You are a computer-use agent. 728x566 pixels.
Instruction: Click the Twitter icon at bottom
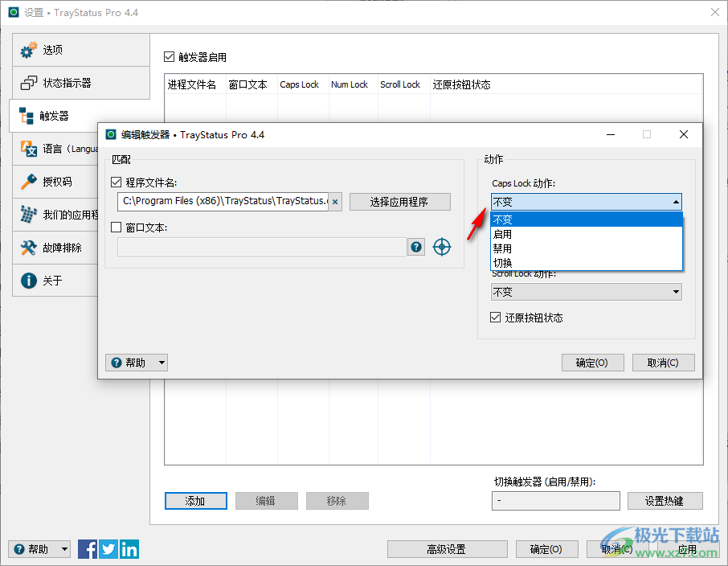[x=108, y=548]
